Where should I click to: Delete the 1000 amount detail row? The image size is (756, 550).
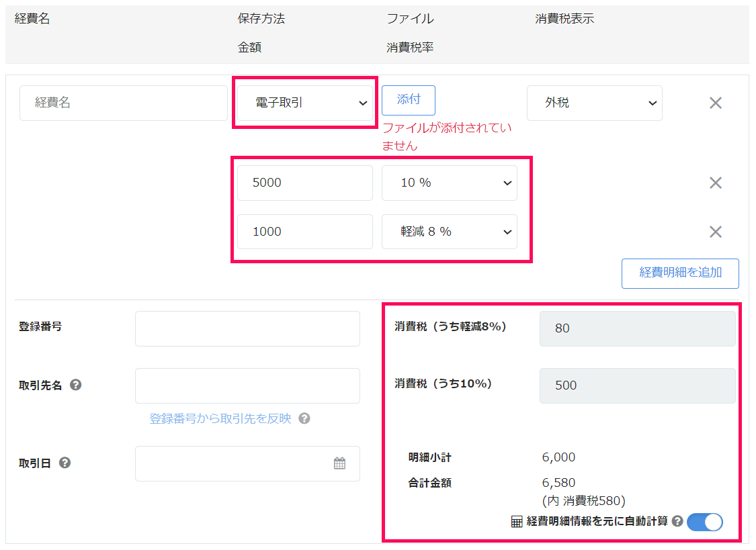pyautogui.click(x=716, y=232)
